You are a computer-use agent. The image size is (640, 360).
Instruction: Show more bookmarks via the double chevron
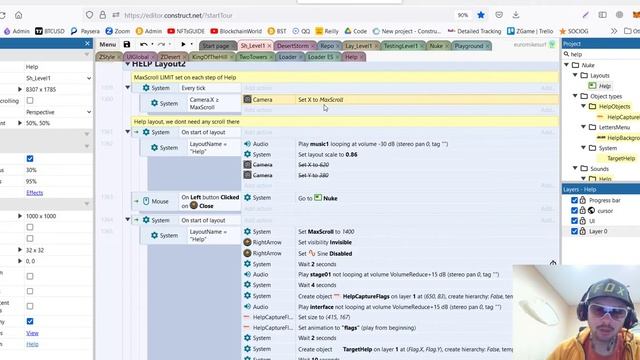614,31
